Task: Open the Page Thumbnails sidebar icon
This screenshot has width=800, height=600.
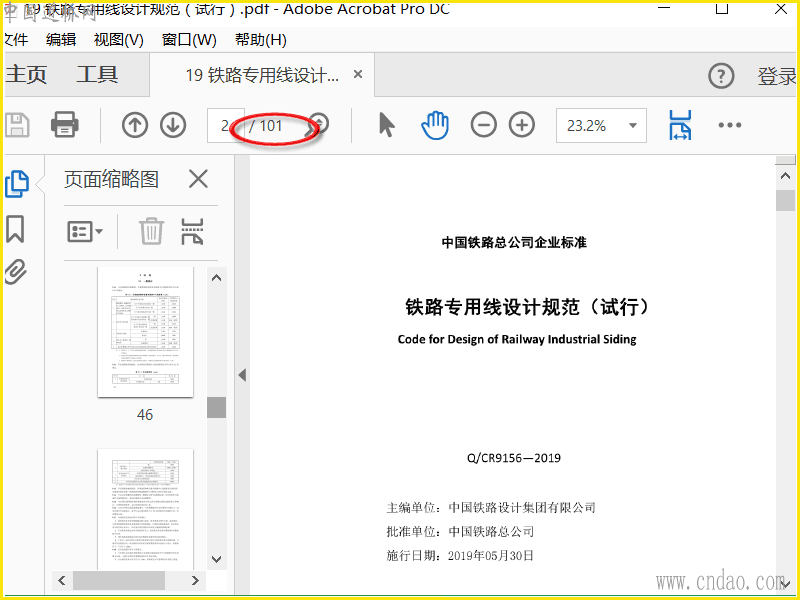Action: click(x=17, y=184)
